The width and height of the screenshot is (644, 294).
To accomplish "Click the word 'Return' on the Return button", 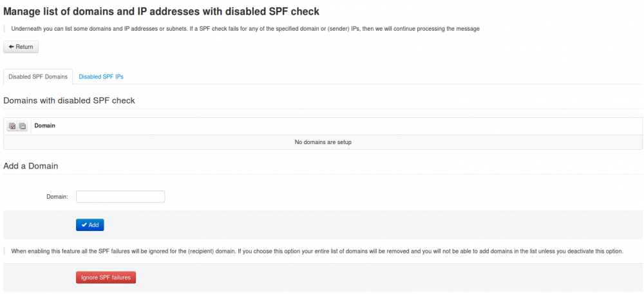I will pyautogui.click(x=24, y=47).
